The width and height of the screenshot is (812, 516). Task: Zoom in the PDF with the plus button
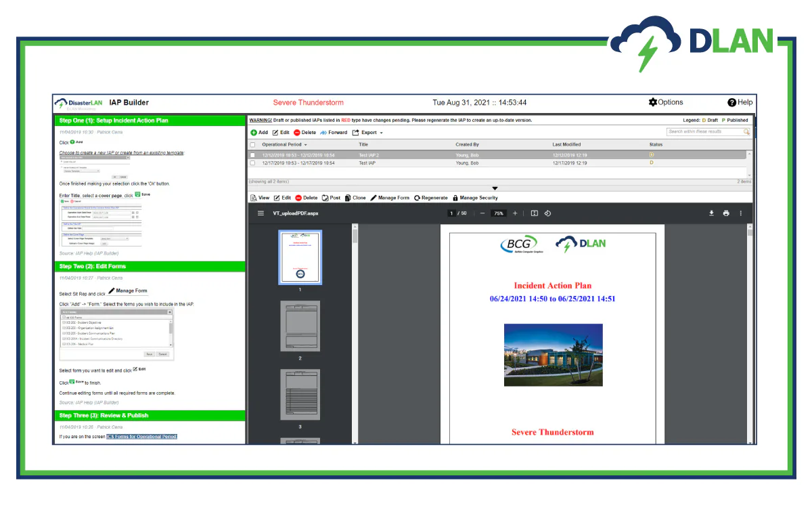(515, 213)
